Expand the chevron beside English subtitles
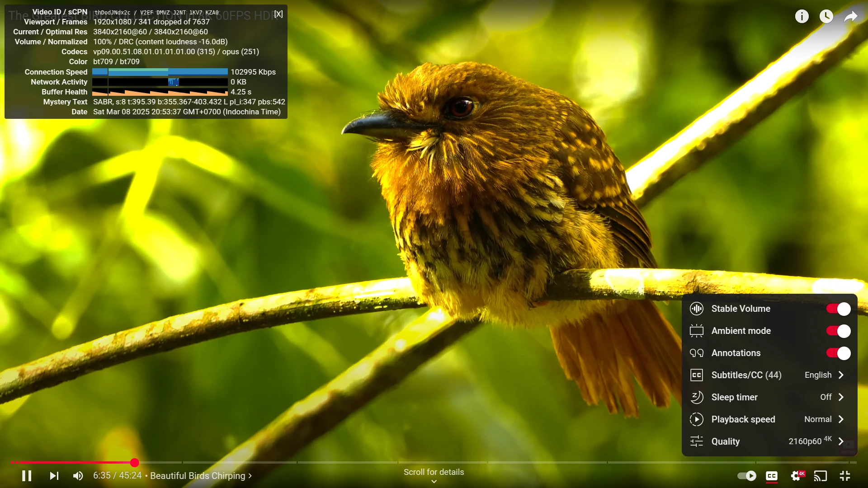This screenshot has height=488, width=868. click(x=841, y=375)
